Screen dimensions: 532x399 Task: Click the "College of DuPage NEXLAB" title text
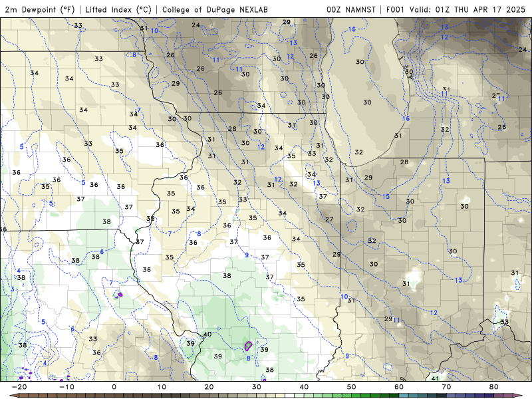coord(215,9)
